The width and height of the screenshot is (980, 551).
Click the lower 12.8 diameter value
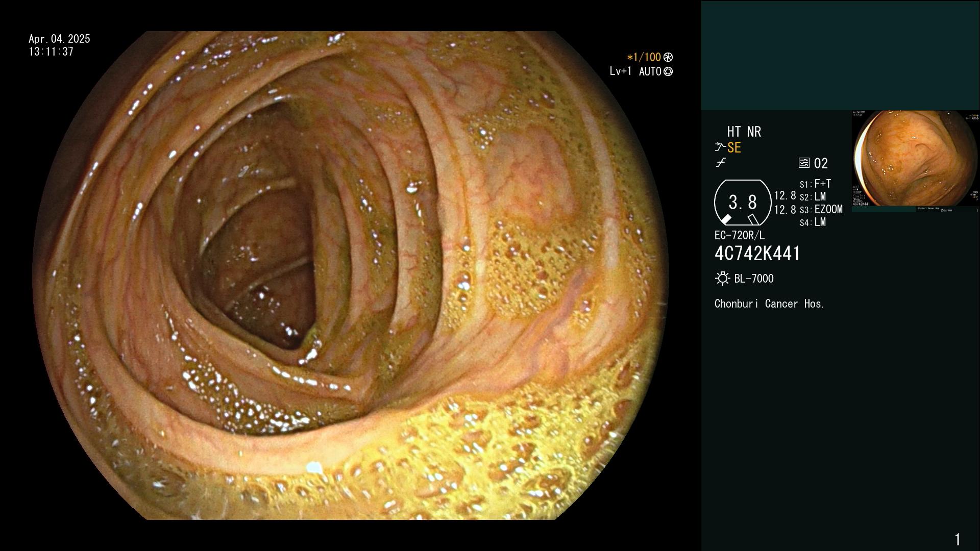click(785, 210)
